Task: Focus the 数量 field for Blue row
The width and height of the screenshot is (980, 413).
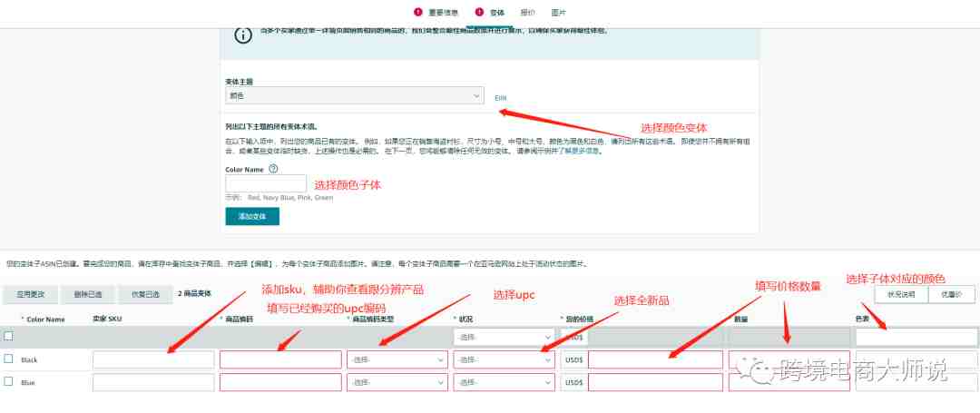Action: (x=789, y=382)
